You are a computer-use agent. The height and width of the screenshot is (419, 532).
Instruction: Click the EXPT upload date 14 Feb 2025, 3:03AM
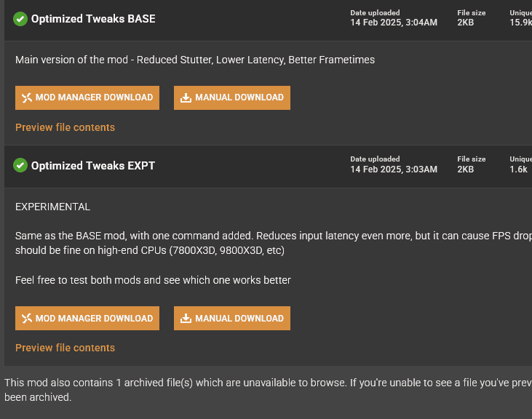pos(394,169)
